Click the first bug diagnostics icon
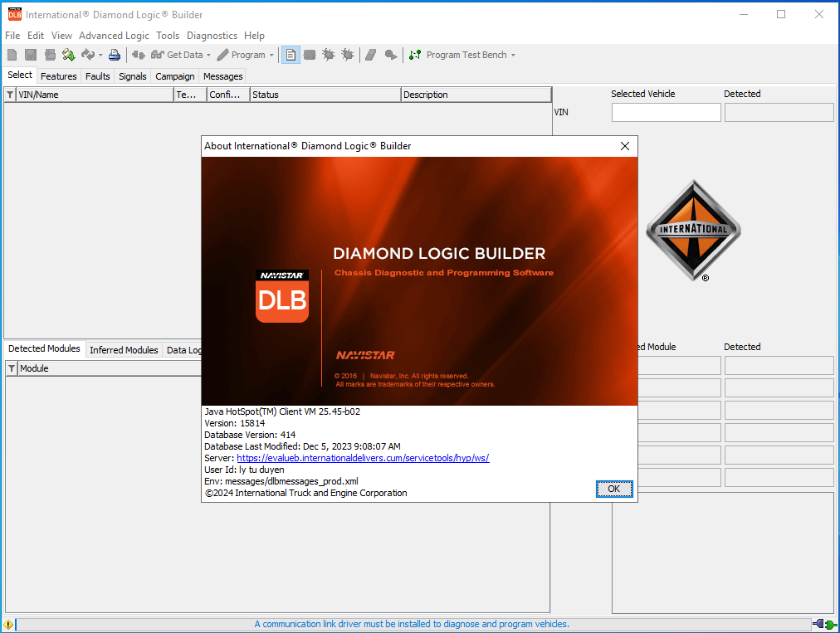Image resolution: width=840 pixels, height=633 pixels. [329, 55]
